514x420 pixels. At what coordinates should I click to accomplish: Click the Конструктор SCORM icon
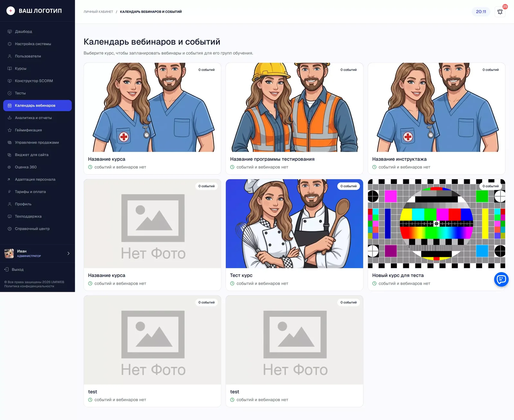10,81
